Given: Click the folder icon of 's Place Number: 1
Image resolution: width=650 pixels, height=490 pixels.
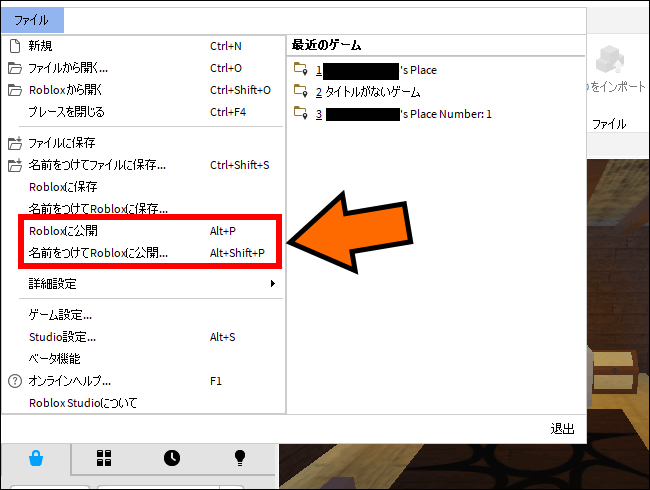Looking at the screenshot, I should point(301,113).
